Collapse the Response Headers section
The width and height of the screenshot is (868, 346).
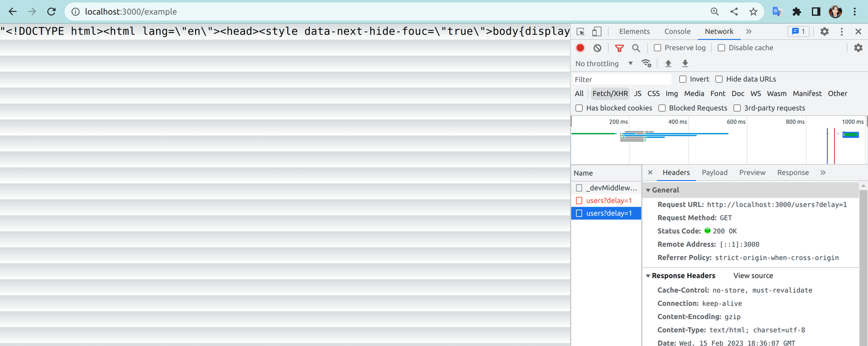pyautogui.click(x=648, y=276)
